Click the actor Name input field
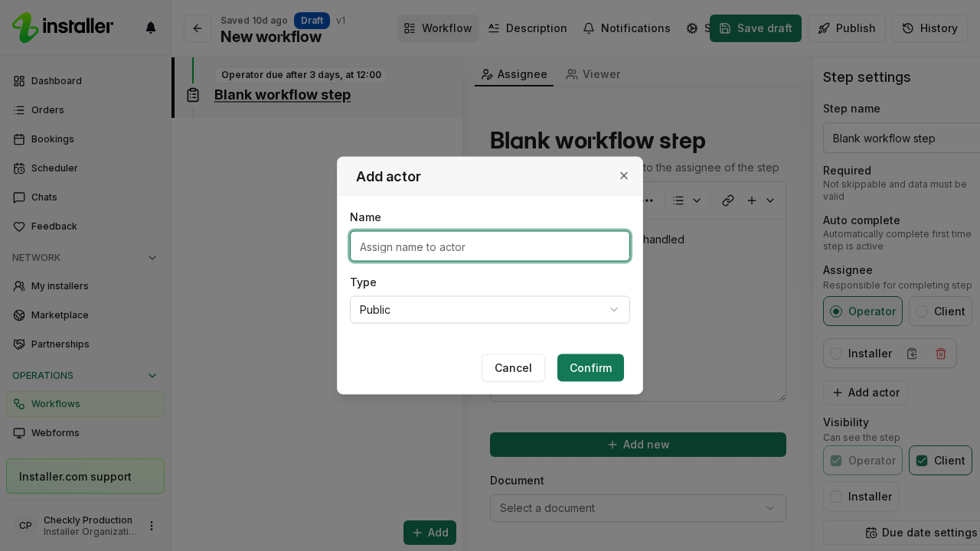This screenshot has width=980, height=551. point(490,246)
